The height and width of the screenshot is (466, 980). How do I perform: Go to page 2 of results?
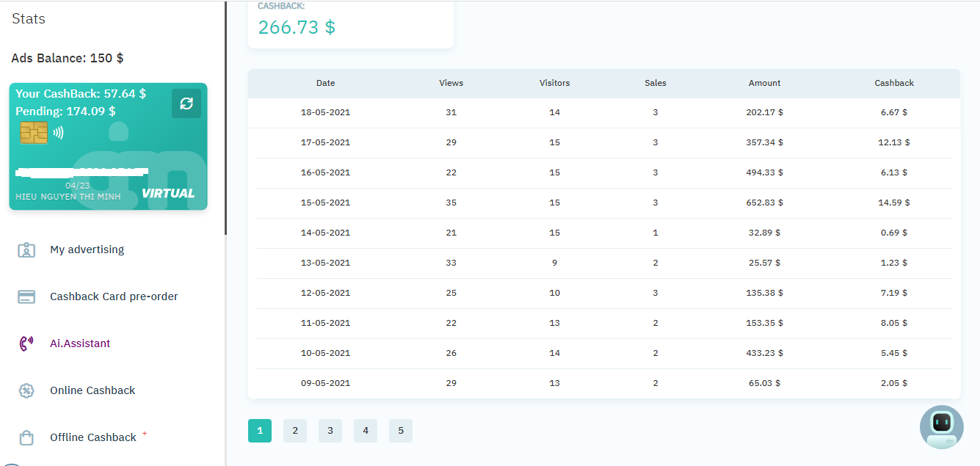[x=295, y=431]
